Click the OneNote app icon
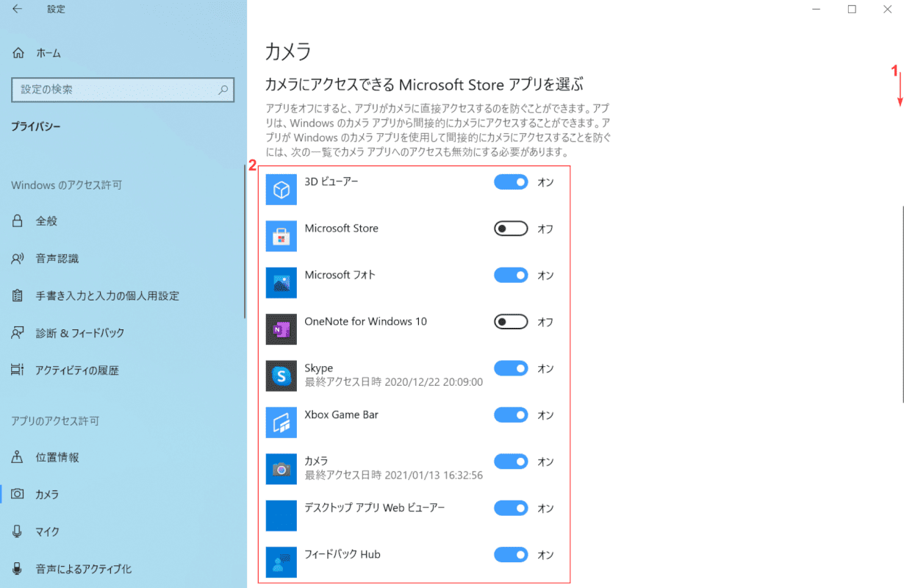This screenshot has width=904, height=588. coord(281,329)
